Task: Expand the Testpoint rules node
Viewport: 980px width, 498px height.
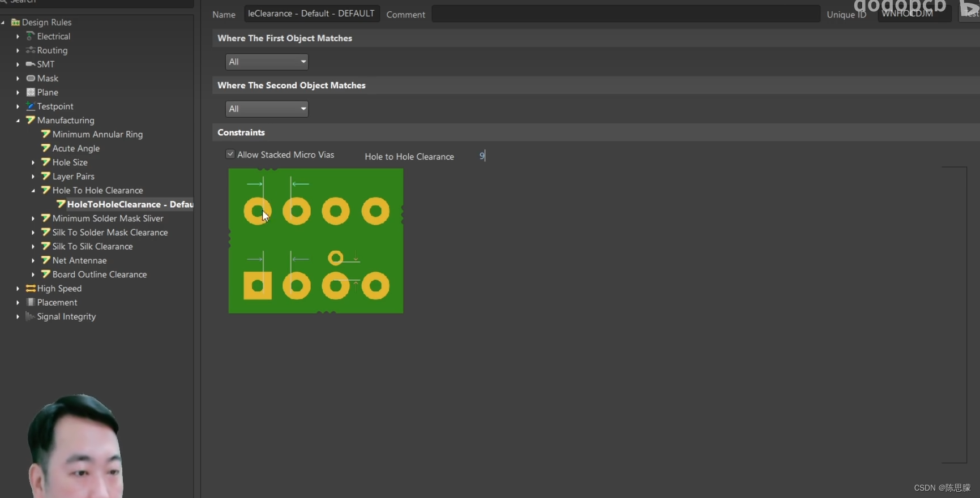Action: (x=18, y=106)
